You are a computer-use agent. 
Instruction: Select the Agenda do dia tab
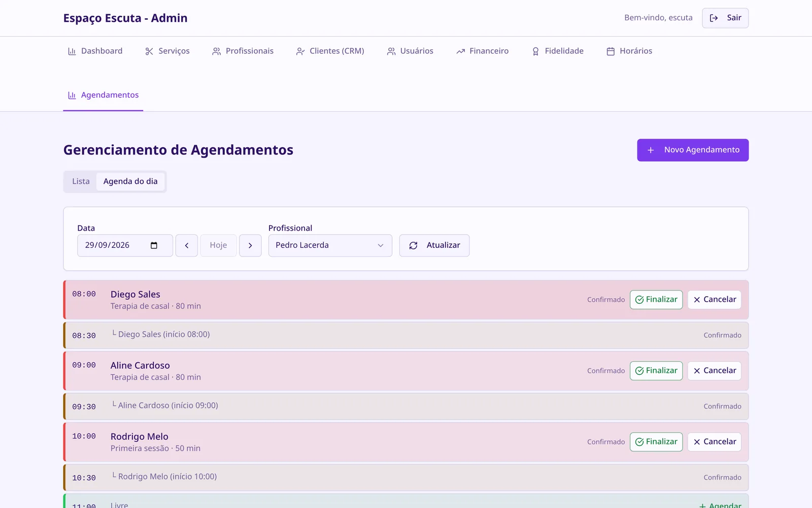pyautogui.click(x=130, y=181)
